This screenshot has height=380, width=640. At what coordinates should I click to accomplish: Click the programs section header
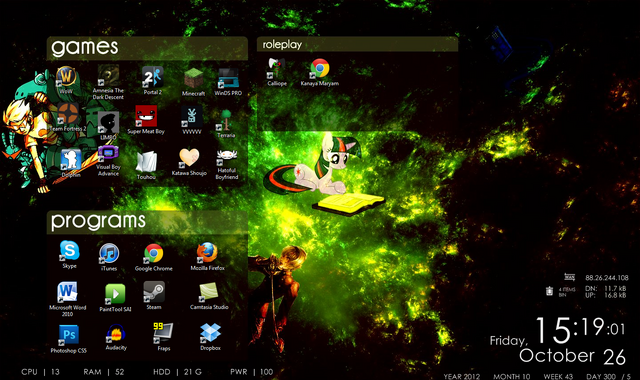point(147,222)
